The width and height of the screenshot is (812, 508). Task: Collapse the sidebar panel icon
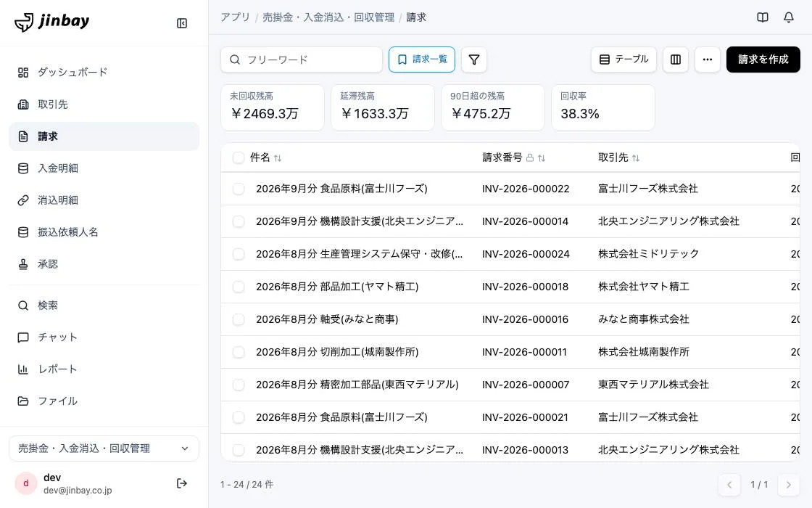[182, 23]
